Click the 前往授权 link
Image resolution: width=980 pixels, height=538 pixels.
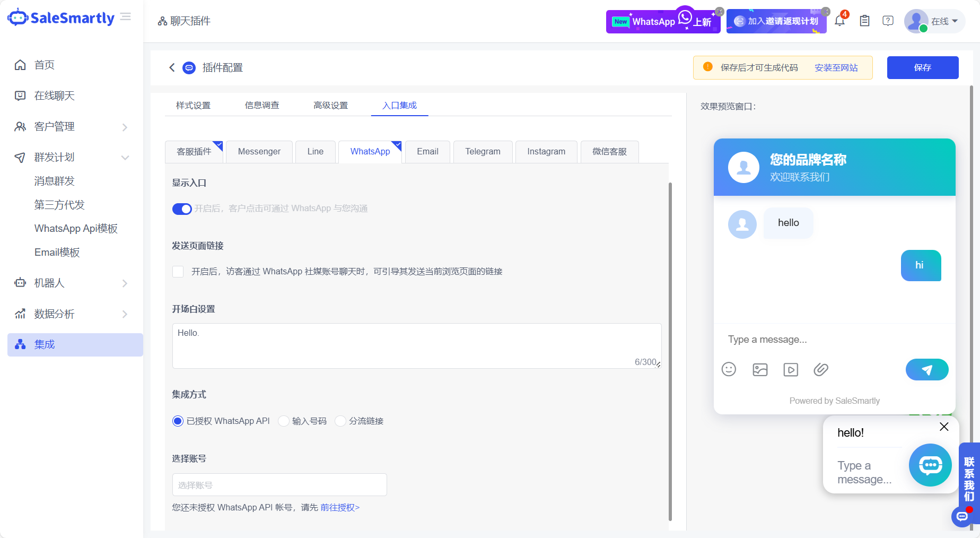(340, 508)
